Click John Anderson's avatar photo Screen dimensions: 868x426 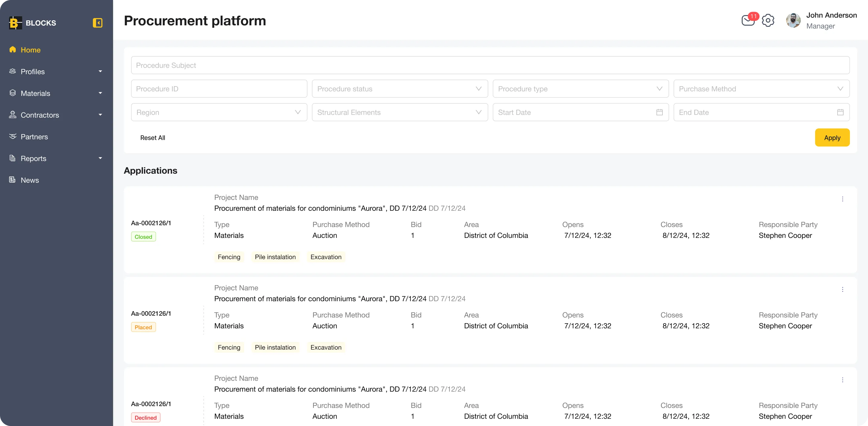click(x=793, y=21)
